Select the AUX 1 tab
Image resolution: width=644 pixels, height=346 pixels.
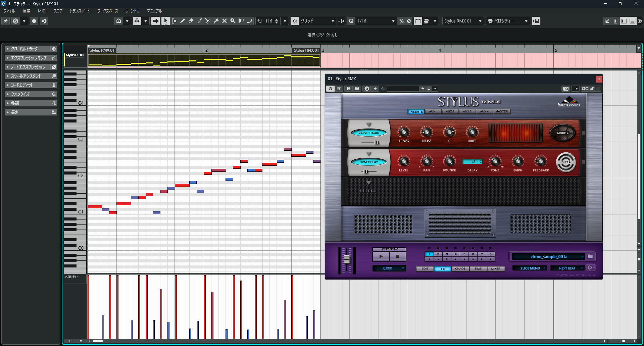[x=433, y=112]
